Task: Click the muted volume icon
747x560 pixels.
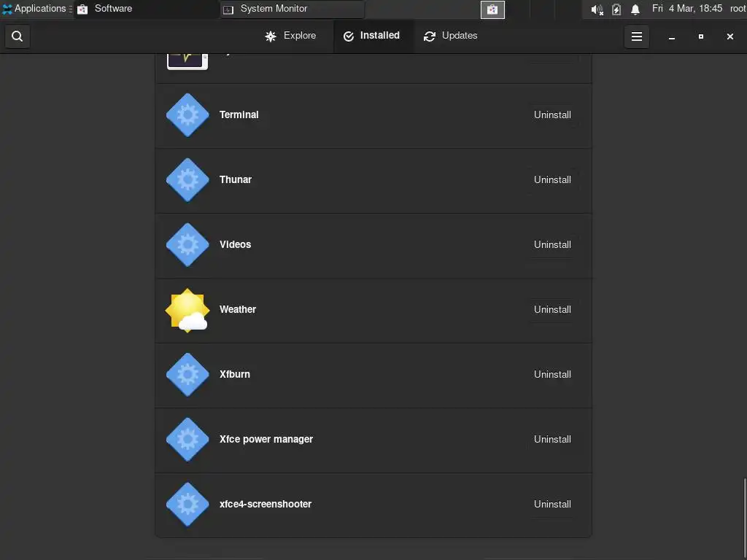Action: point(597,9)
